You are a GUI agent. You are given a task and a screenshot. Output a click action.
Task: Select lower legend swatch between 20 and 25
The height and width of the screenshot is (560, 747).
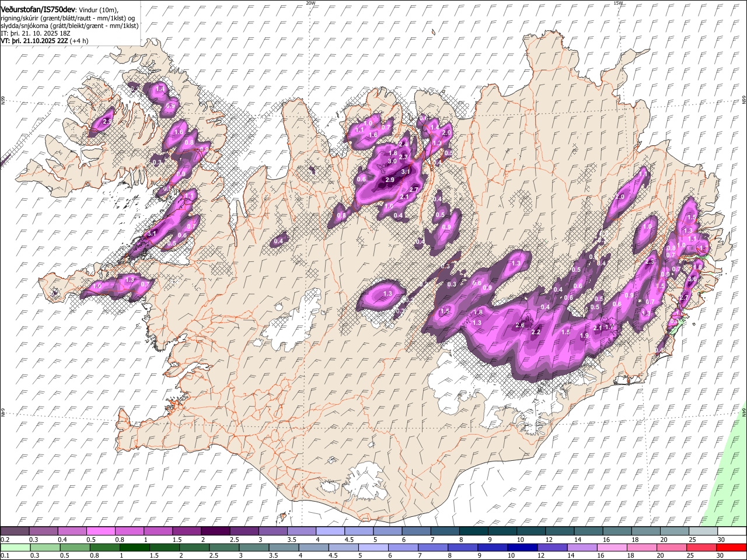672,548
